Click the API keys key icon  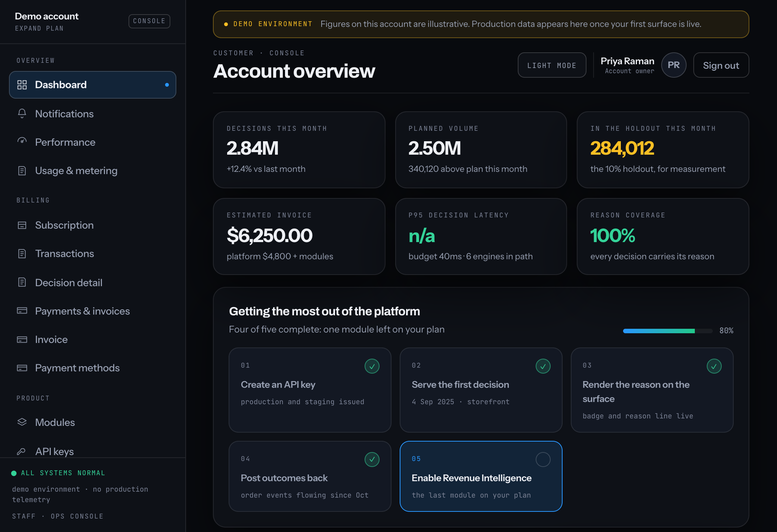21,451
